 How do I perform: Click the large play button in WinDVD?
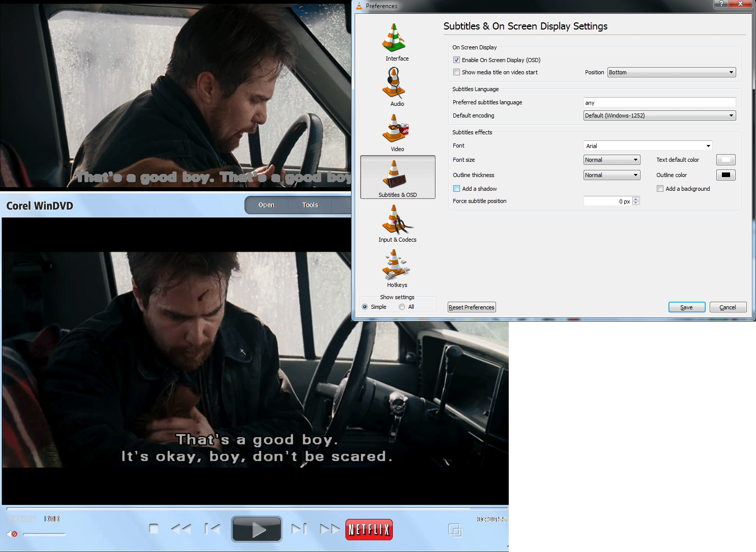[257, 529]
